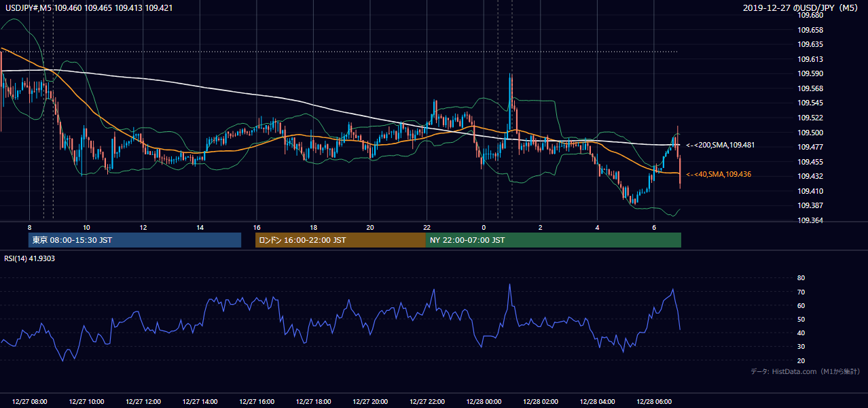The width and height of the screenshot is (868, 408).
Task: Click the 12/27 20:00 bottom time label
Action: coord(370,402)
